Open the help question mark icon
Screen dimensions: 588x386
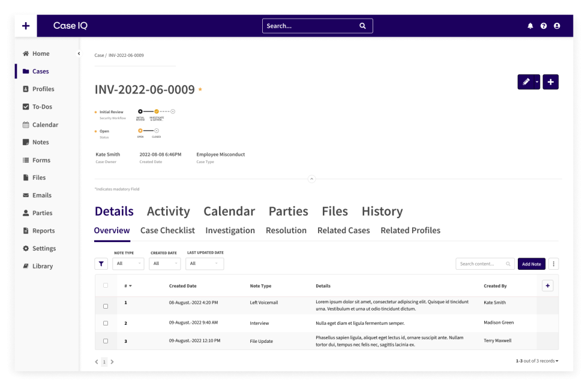tap(544, 26)
